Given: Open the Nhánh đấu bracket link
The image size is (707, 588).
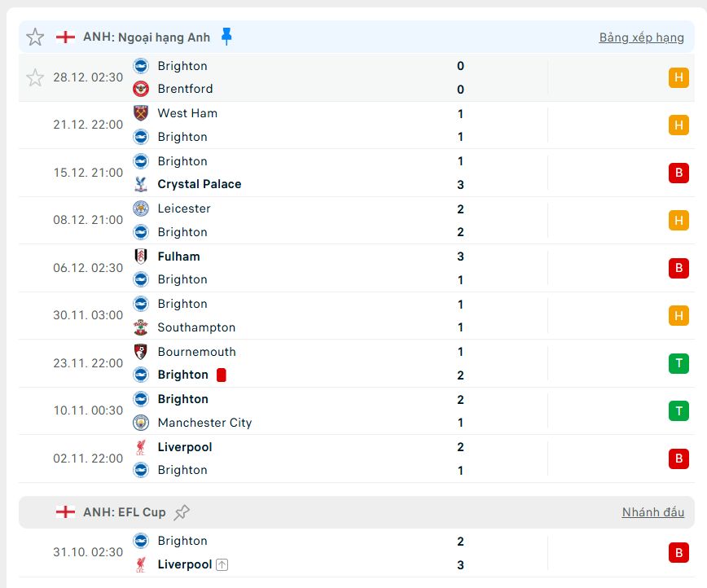Looking at the screenshot, I should pos(653,512).
